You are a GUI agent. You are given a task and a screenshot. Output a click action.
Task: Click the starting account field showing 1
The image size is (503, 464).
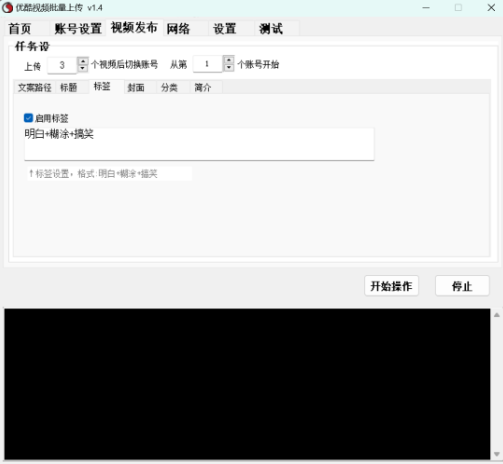[x=208, y=64]
